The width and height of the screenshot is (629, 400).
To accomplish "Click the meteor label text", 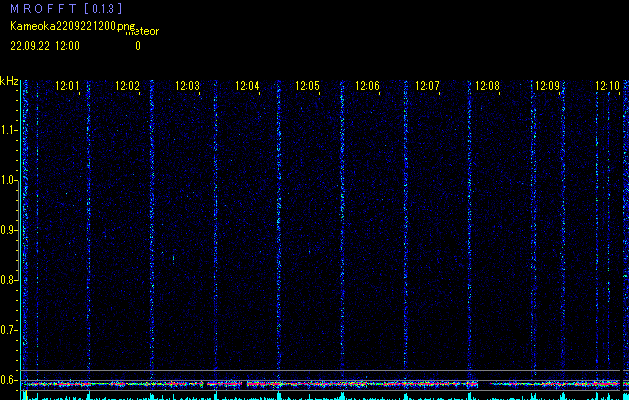I will 142,32.
